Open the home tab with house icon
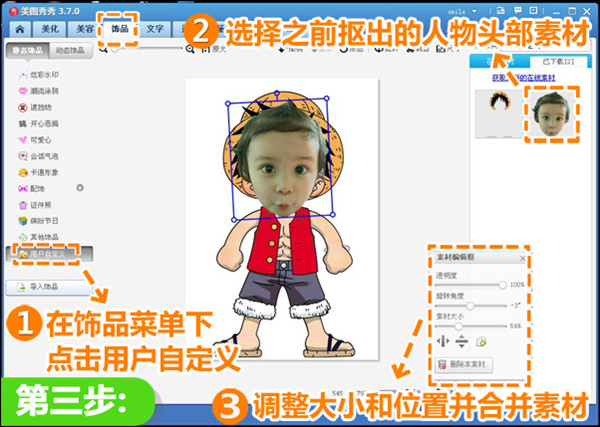 tap(20, 29)
